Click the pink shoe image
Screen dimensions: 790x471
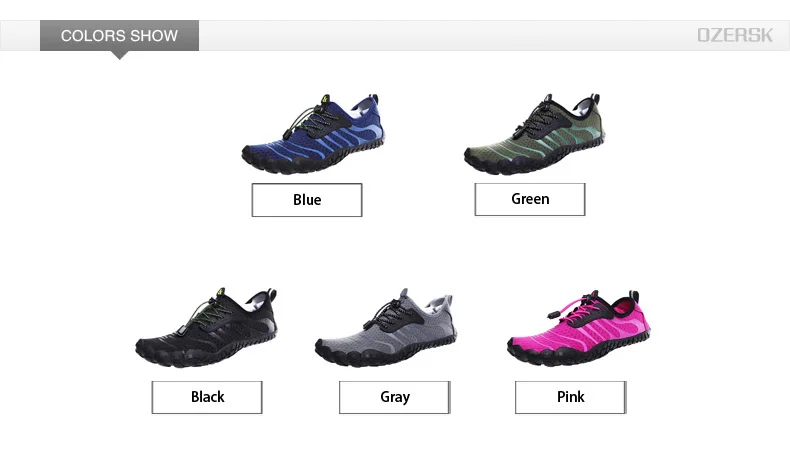[578, 327]
